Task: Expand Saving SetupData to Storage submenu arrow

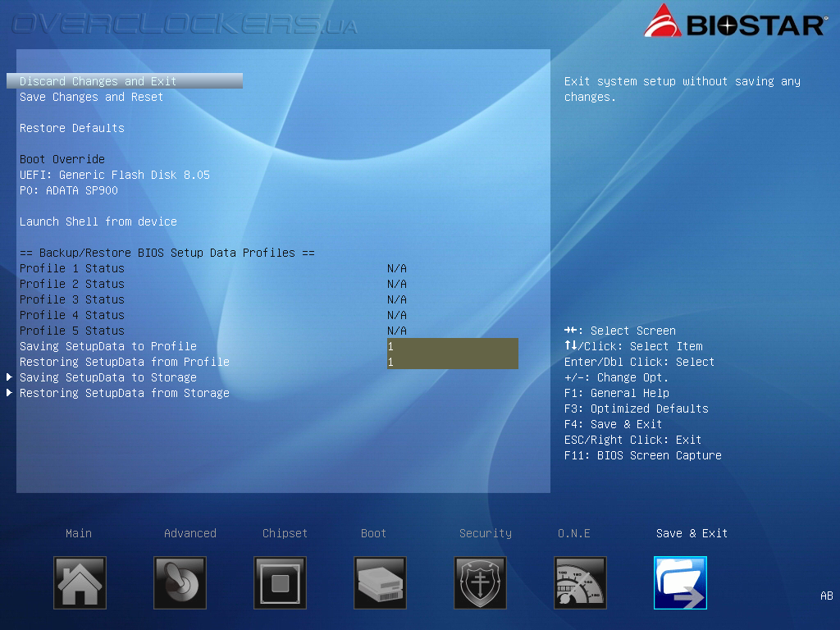Action: click(x=9, y=377)
